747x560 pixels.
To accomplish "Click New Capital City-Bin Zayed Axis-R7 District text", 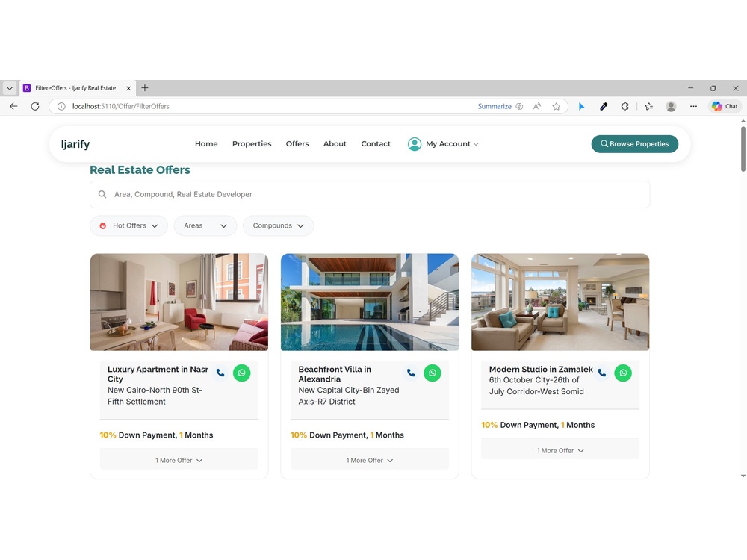I will [349, 396].
